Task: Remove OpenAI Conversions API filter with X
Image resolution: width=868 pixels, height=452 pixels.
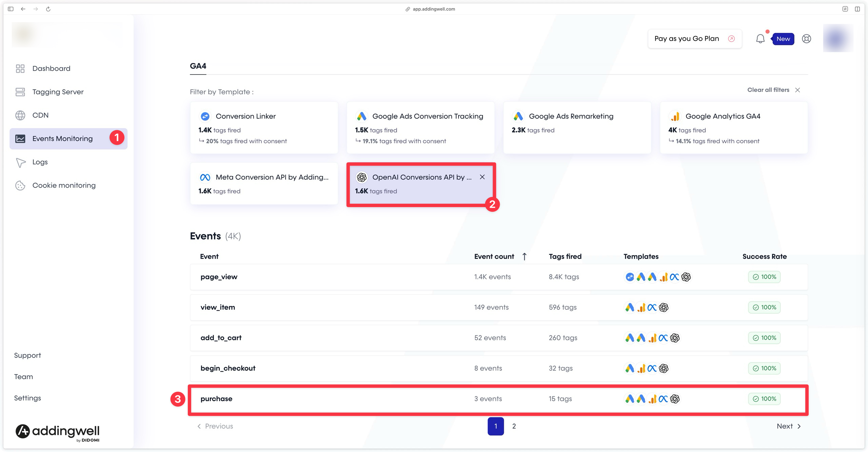Action: click(x=482, y=177)
